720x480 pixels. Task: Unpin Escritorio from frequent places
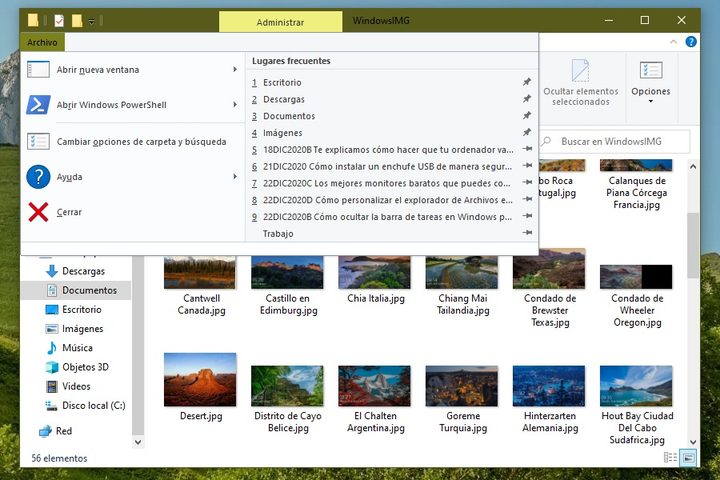point(527,82)
